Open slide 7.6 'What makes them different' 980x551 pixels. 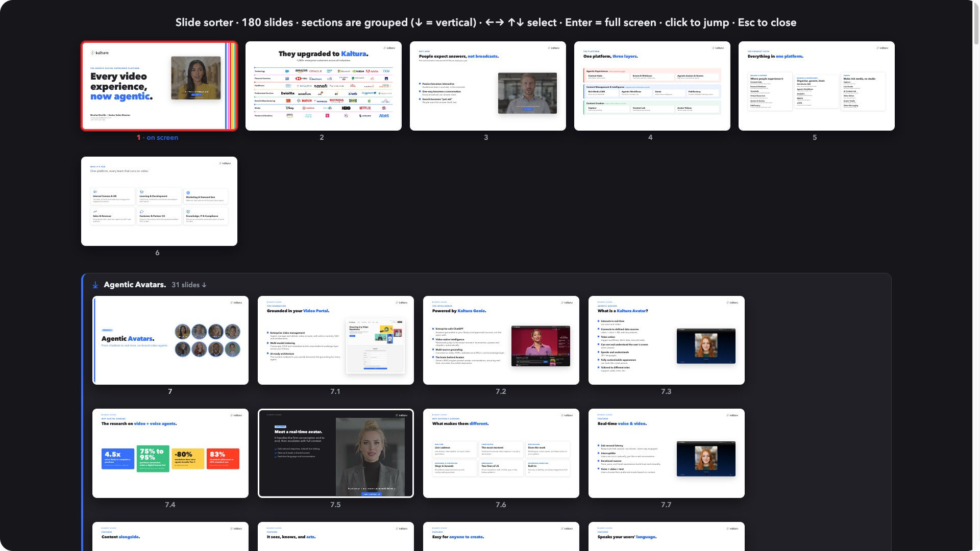pyautogui.click(x=501, y=453)
